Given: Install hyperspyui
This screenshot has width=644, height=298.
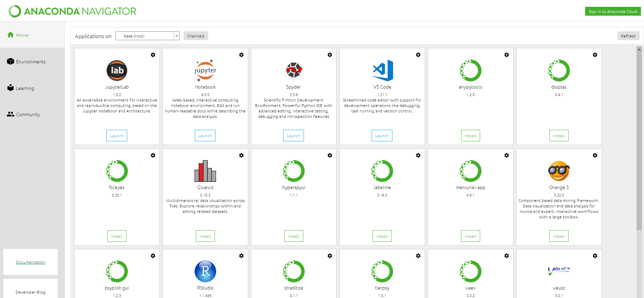Looking at the screenshot, I should 294,236.
